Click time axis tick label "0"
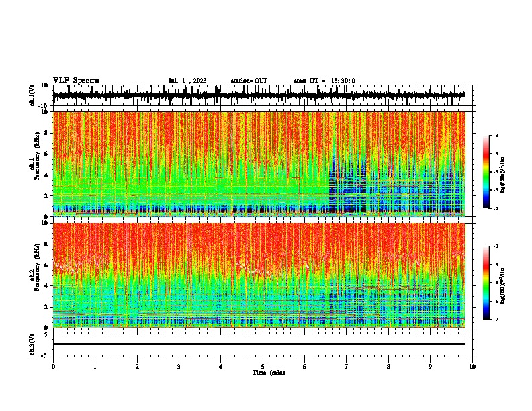The width and height of the screenshot is (532, 411). (53, 367)
